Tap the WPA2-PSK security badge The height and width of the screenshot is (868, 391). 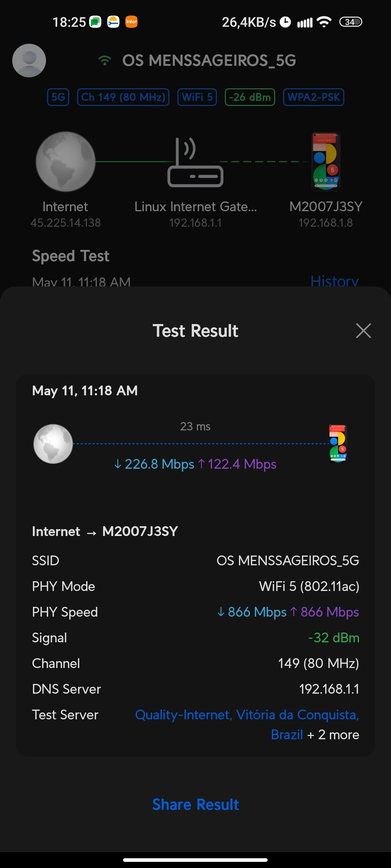(314, 97)
